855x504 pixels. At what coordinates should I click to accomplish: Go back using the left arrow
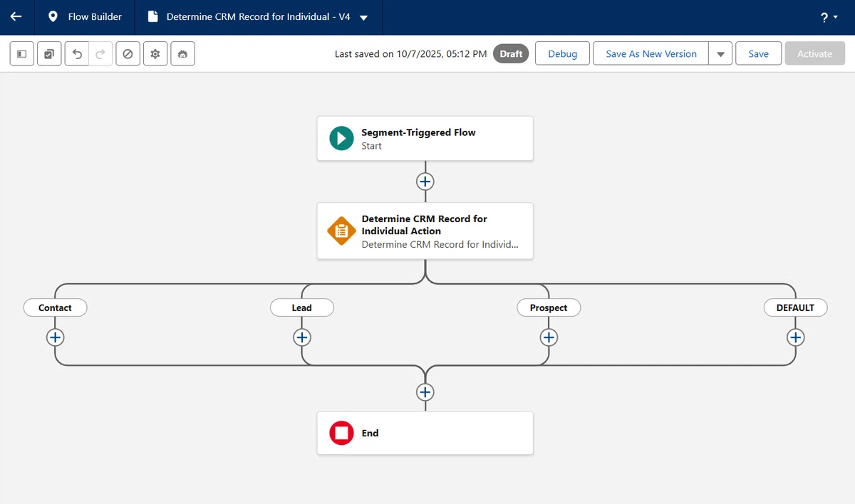pyautogui.click(x=16, y=16)
